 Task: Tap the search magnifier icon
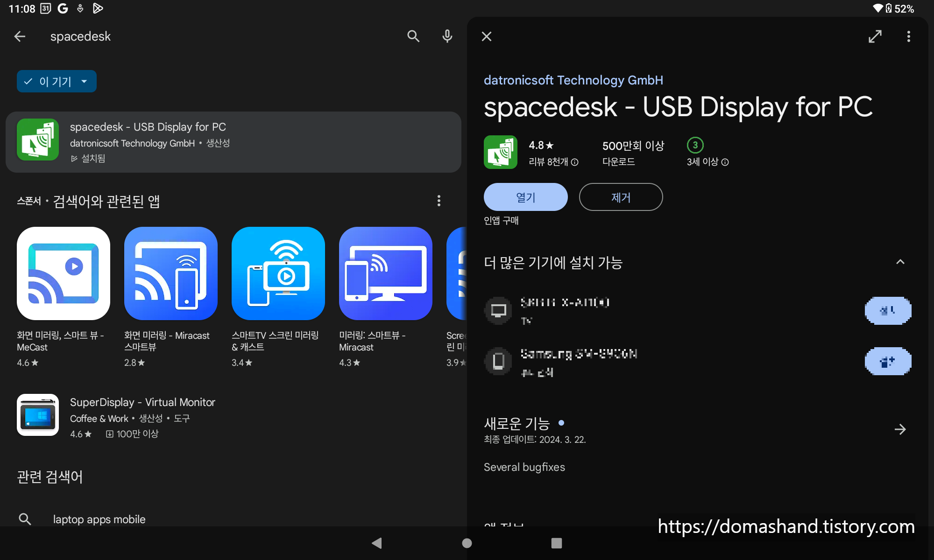413,36
